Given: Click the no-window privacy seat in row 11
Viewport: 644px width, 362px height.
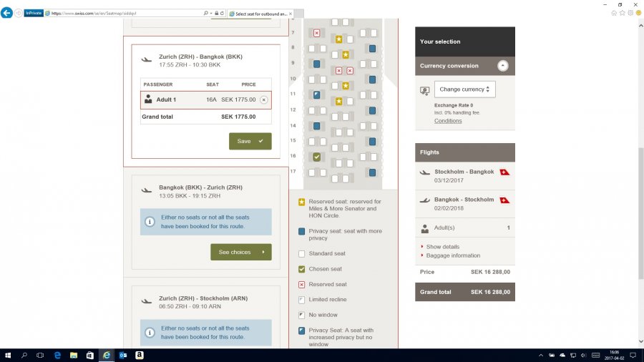Looking at the screenshot, I should (x=316, y=94).
